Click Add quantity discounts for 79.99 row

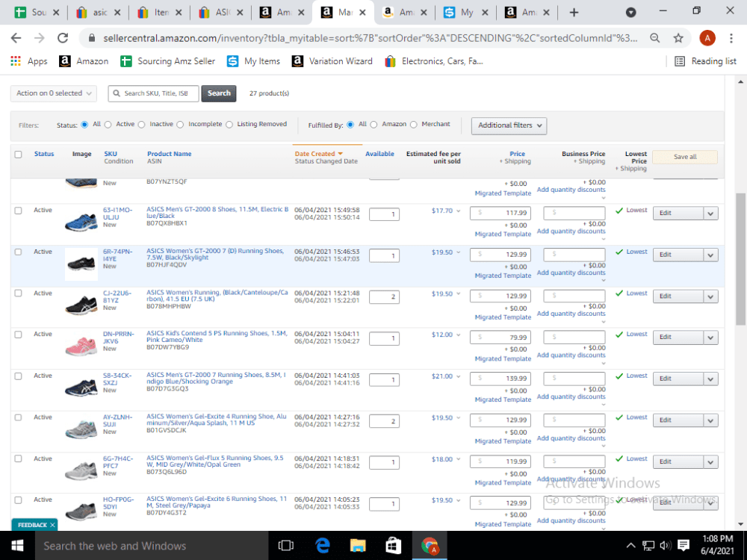571,355
